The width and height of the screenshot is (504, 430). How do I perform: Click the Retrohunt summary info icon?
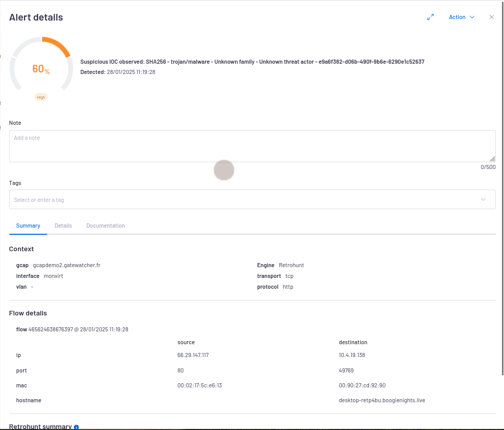click(76, 427)
